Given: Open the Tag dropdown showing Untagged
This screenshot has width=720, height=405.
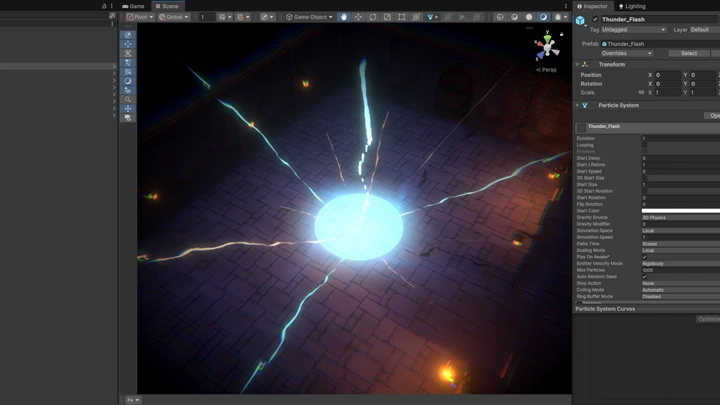Looking at the screenshot, I should click(x=633, y=30).
